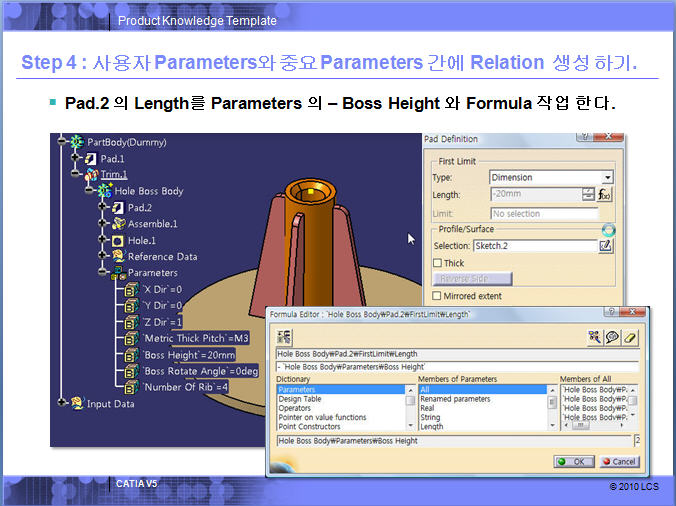Click the eraser icon in Formula Editor
This screenshot has width=676, height=506.
tap(630, 338)
